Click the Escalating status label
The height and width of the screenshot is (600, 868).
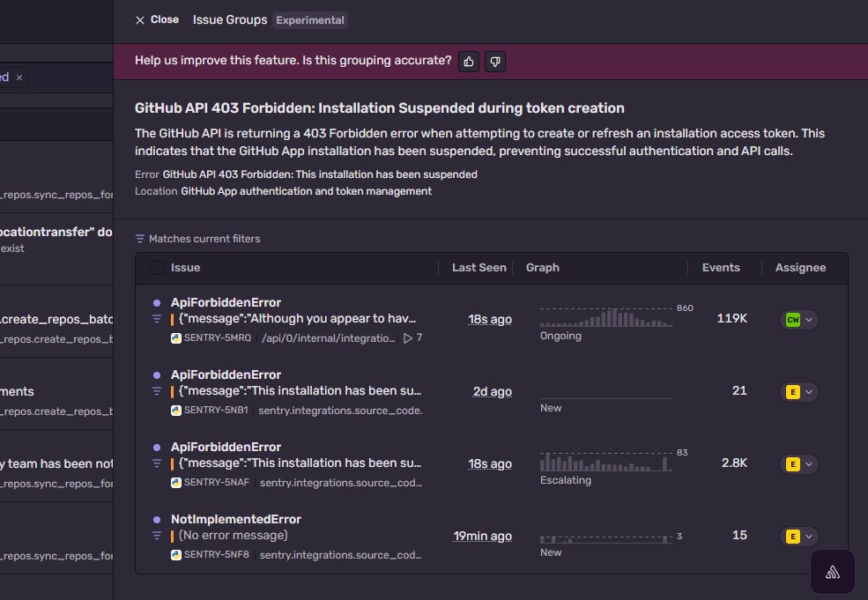[x=566, y=480]
